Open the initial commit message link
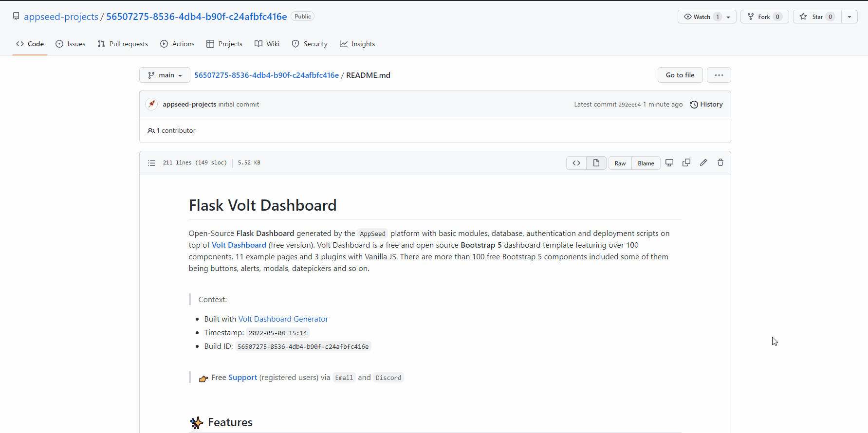This screenshot has height=433, width=868. (x=239, y=104)
